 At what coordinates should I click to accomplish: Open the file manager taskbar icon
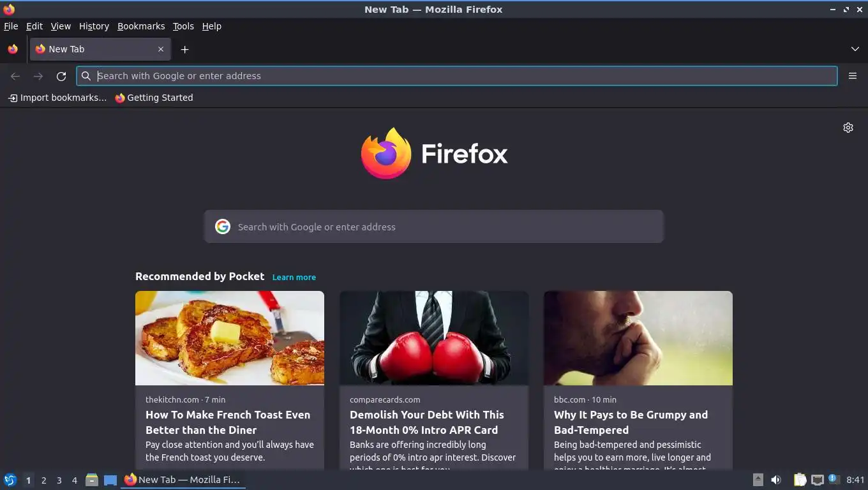[92, 480]
